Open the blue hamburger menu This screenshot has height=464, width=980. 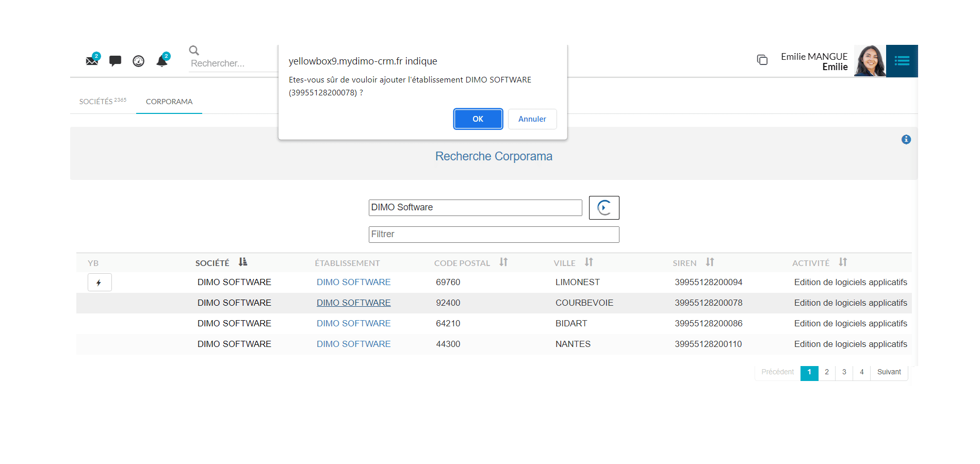tap(902, 61)
